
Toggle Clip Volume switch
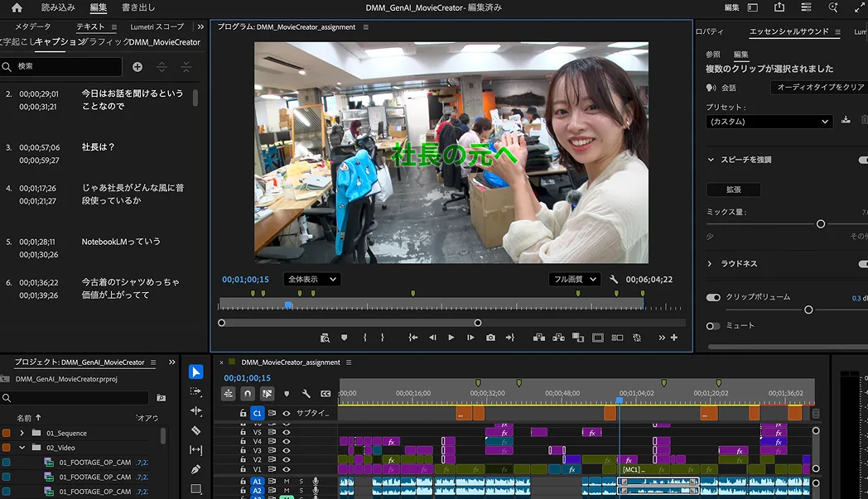pos(713,298)
